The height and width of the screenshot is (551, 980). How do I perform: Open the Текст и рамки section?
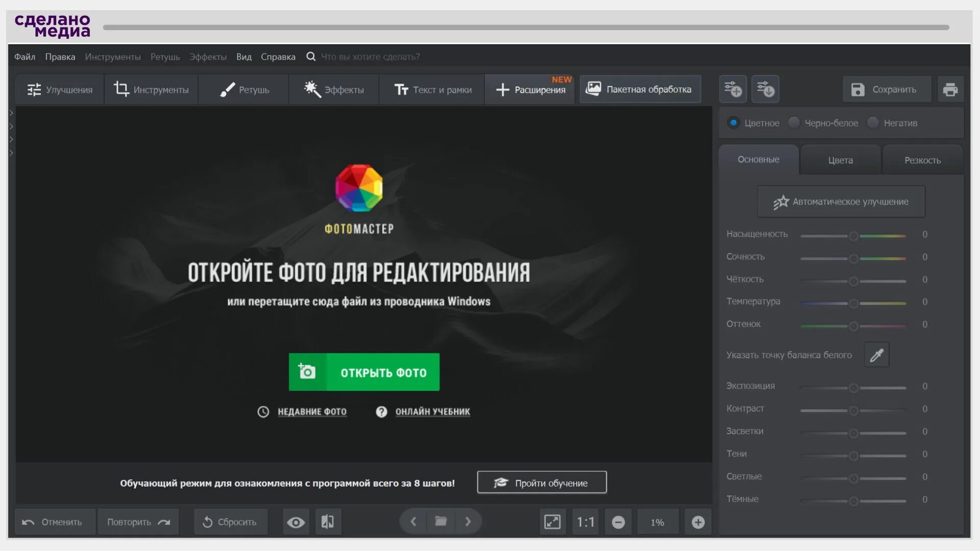tap(432, 90)
